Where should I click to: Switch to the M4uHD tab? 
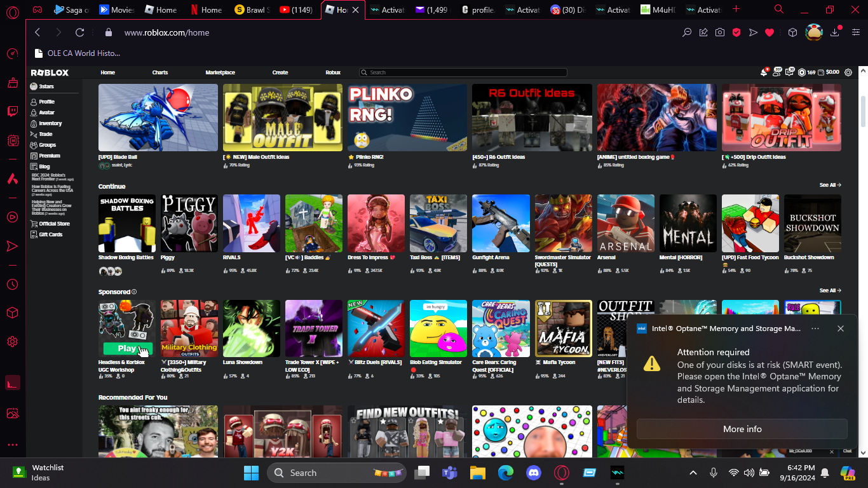click(658, 10)
